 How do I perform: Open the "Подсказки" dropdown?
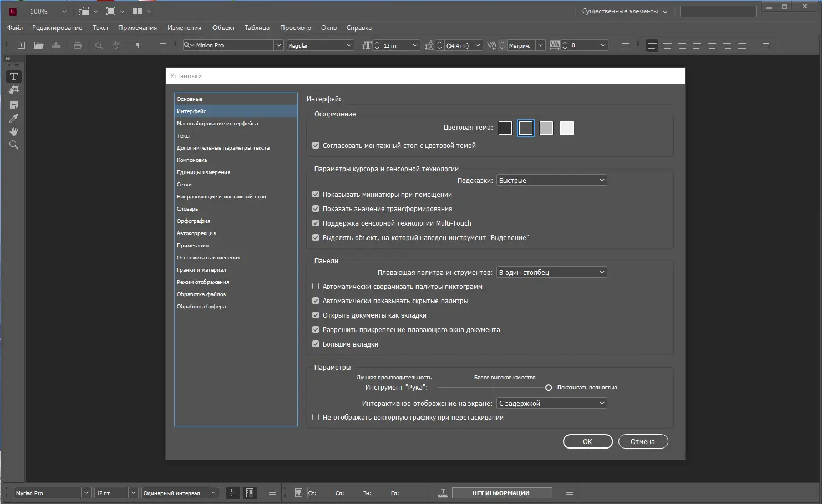coord(551,180)
